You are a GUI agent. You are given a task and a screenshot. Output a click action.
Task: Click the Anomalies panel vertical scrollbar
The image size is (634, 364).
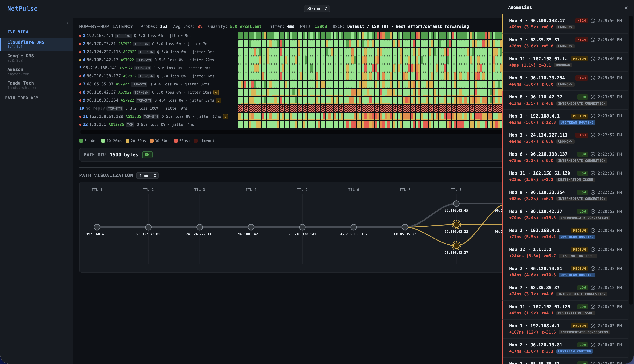pyautogui.click(x=631, y=160)
